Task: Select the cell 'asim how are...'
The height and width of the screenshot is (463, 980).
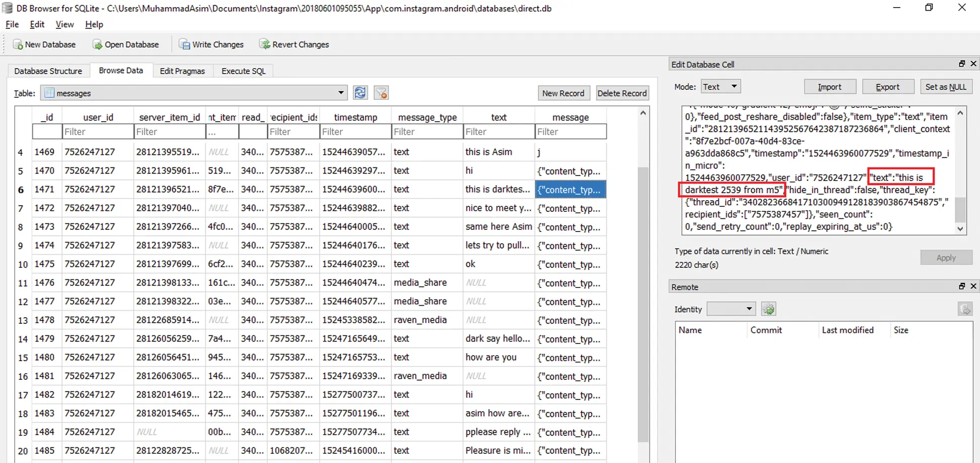Action: pos(499,413)
